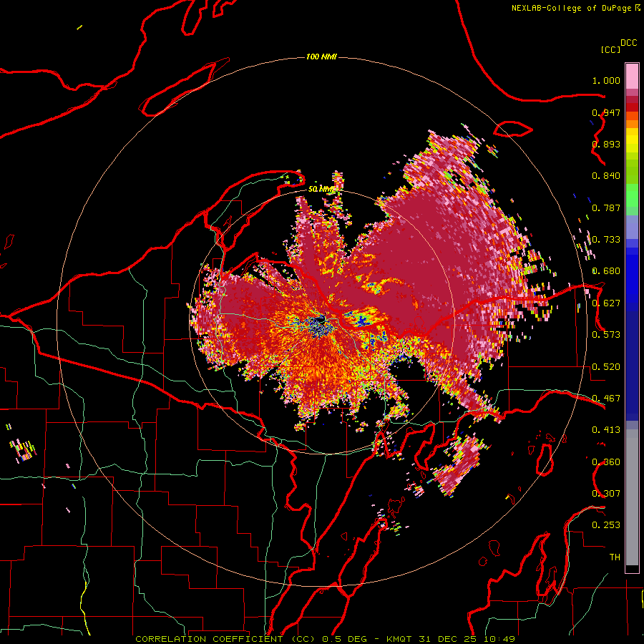Screen dimensions: 644x644
Task: Click the 1.000 value on the scale
Action: tap(606, 80)
